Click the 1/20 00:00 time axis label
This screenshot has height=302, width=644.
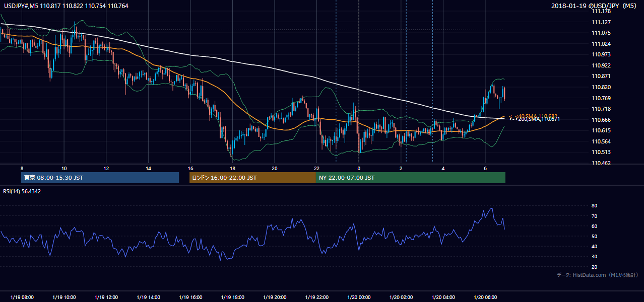click(359, 297)
